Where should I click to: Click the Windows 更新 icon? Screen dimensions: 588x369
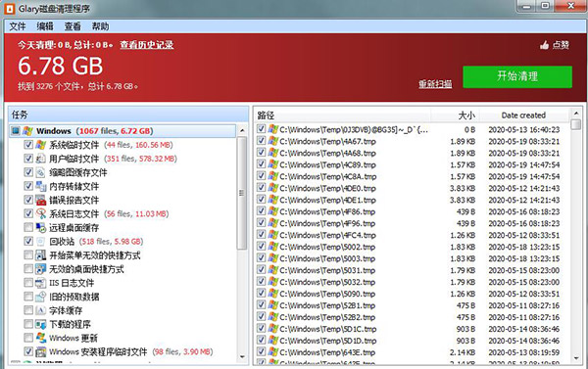click(40, 338)
